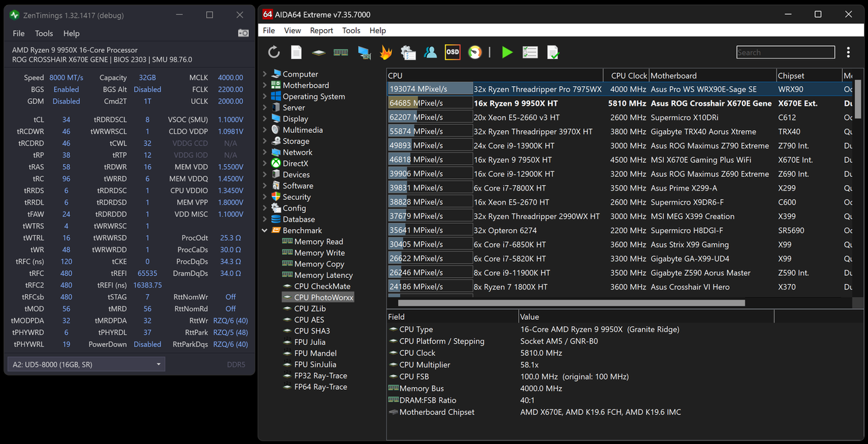Select CPU PhotoWorxx benchmark

pyautogui.click(x=323, y=297)
